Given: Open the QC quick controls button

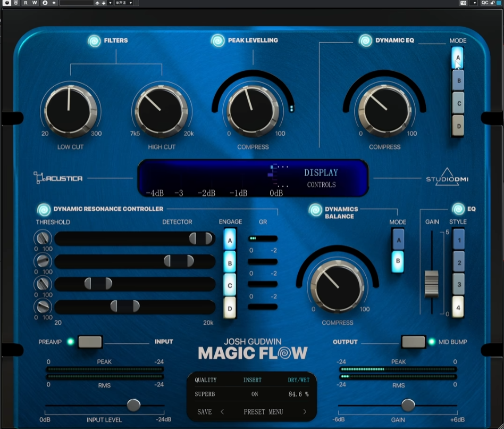Looking at the screenshot, I should (x=485, y=3).
